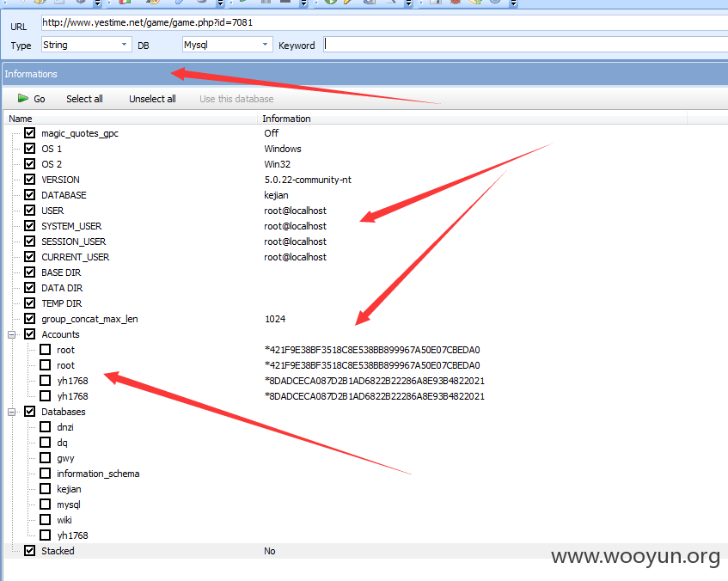Uncheck the Accounts group checkbox
This screenshot has width=728, height=581.
click(30, 334)
